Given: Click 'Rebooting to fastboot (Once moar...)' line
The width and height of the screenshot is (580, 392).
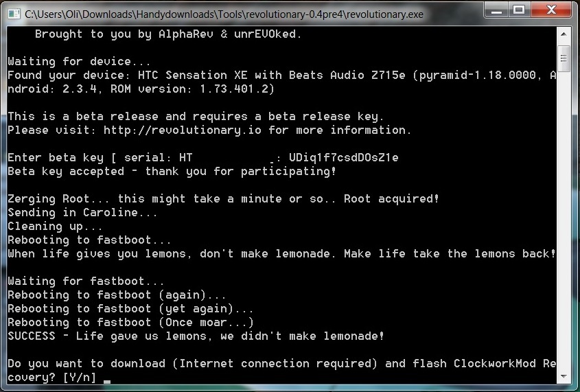Looking at the screenshot, I should click(130, 323).
